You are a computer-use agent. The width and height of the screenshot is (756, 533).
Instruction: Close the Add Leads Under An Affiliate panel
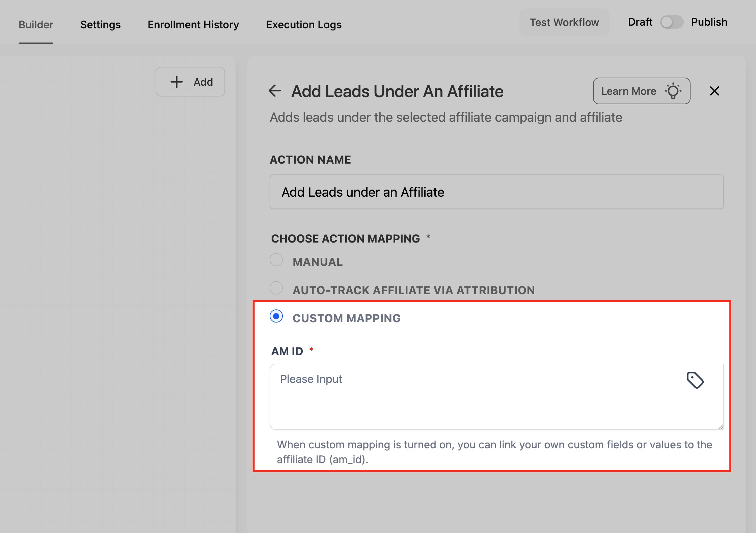[714, 91]
